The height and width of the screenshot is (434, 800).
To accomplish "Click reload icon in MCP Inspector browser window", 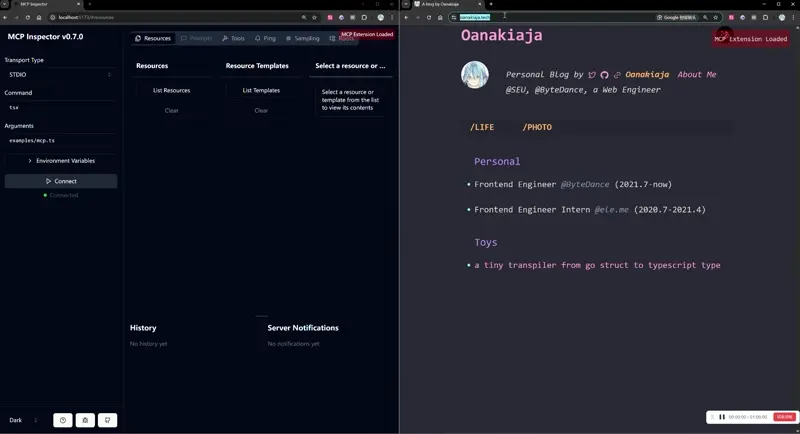I will click(x=28, y=17).
